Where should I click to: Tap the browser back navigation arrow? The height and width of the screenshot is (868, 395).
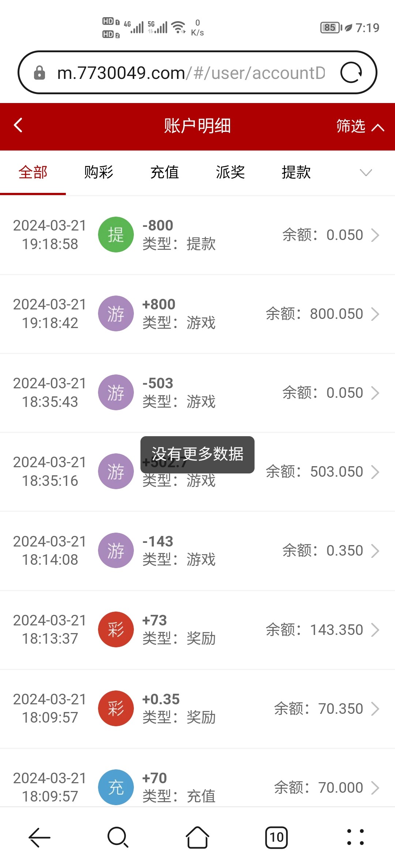[x=39, y=837]
